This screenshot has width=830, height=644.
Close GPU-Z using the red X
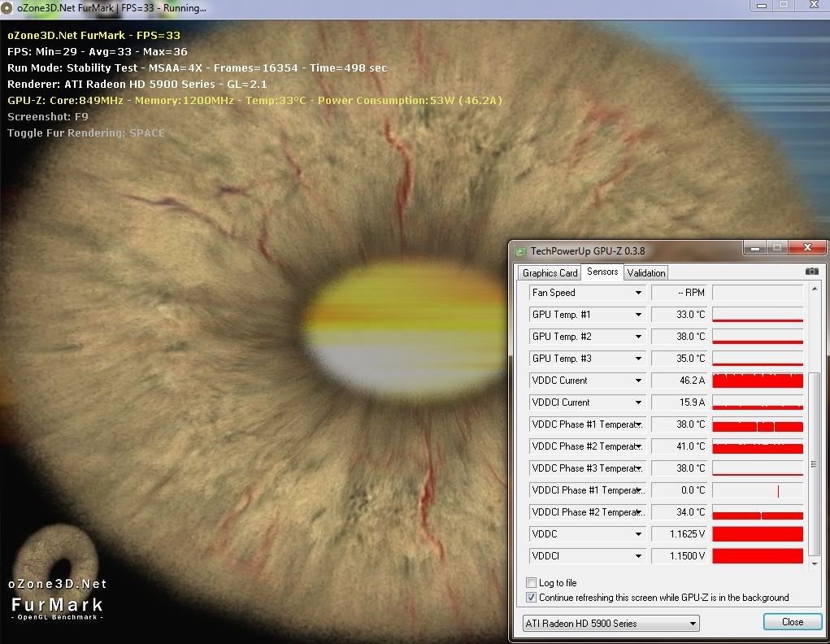click(x=807, y=247)
